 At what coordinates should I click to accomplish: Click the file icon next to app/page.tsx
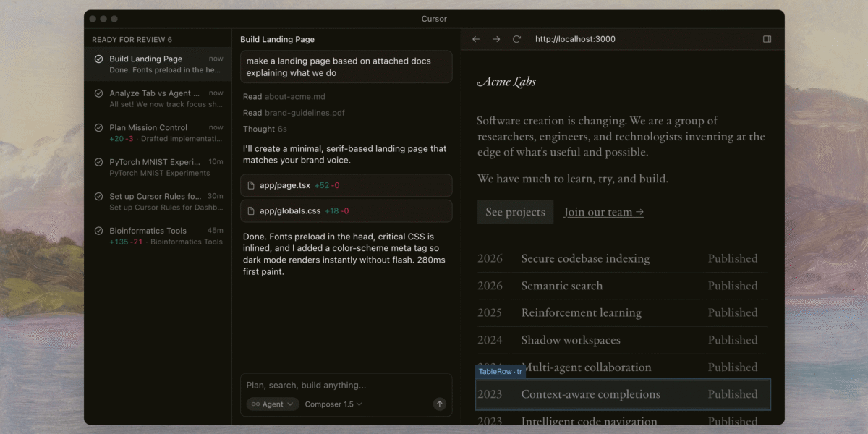click(251, 186)
